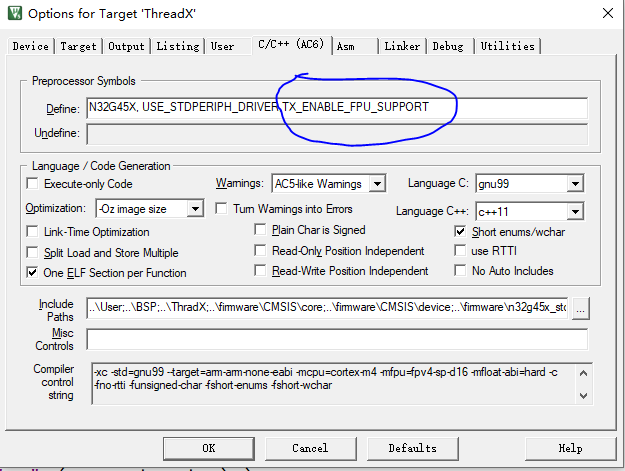
Task: Uncheck Short enums/wchar checkbox
Action: pos(460,232)
